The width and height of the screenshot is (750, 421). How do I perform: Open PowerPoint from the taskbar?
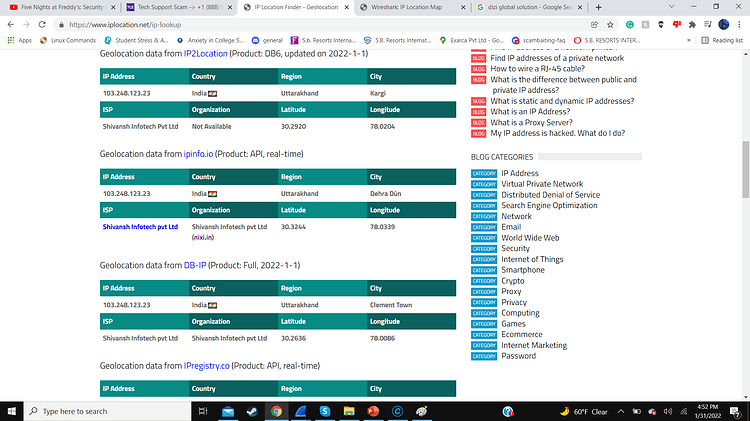pos(373,411)
